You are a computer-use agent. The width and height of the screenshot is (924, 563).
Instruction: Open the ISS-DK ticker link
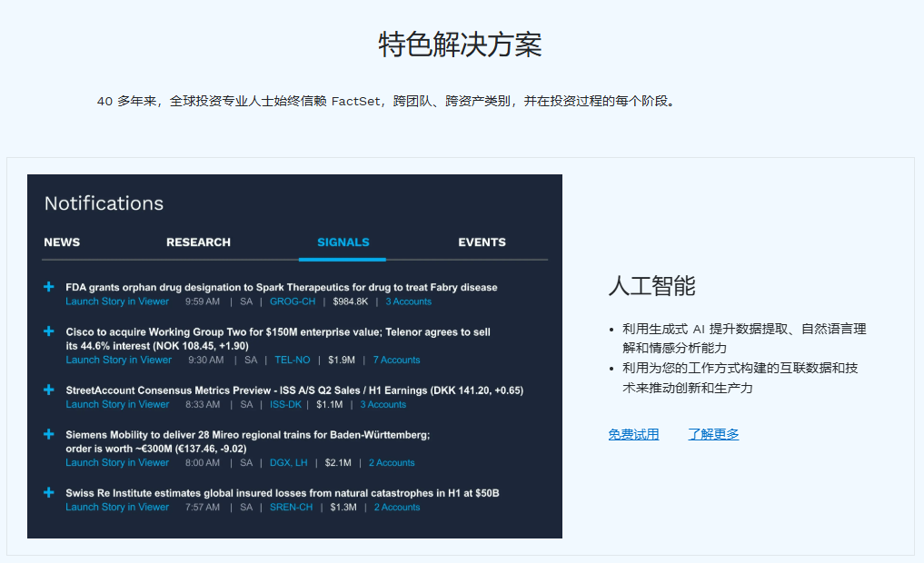(x=285, y=405)
